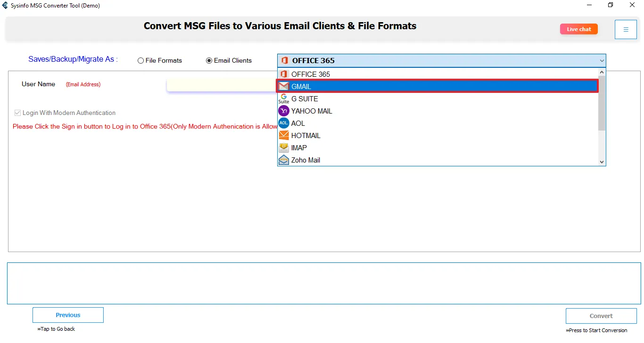This screenshot has width=644, height=343.
Task: Choose YAHOO MAIL from the list
Action: pyautogui.click(x=312, y=111)
